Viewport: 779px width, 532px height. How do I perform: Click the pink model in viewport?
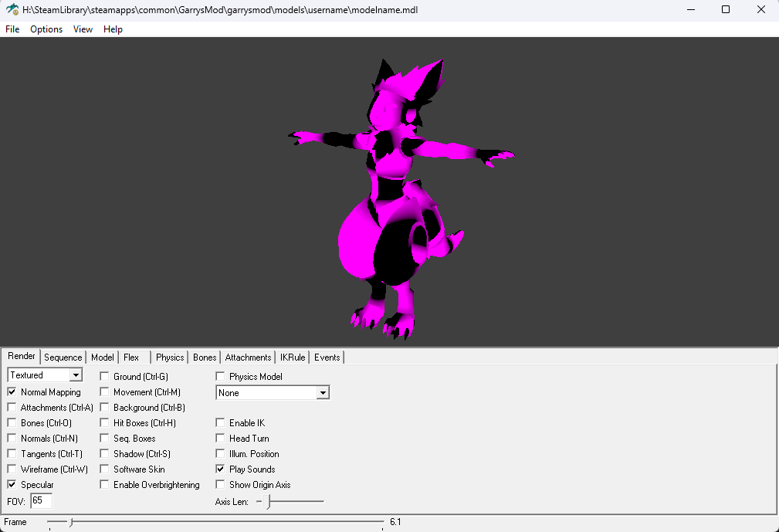click(x=401, y=198)
